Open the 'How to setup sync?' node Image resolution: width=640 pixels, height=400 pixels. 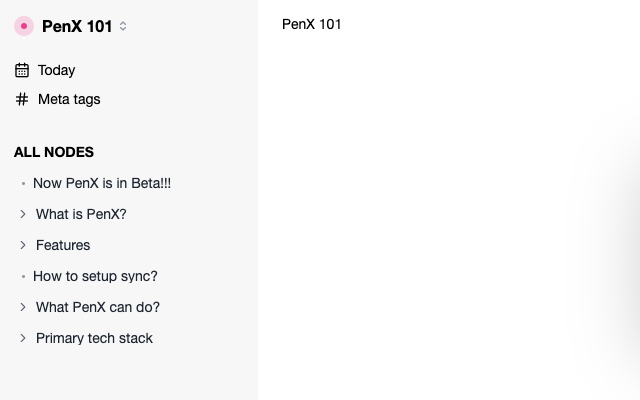[x=95, y=276]
